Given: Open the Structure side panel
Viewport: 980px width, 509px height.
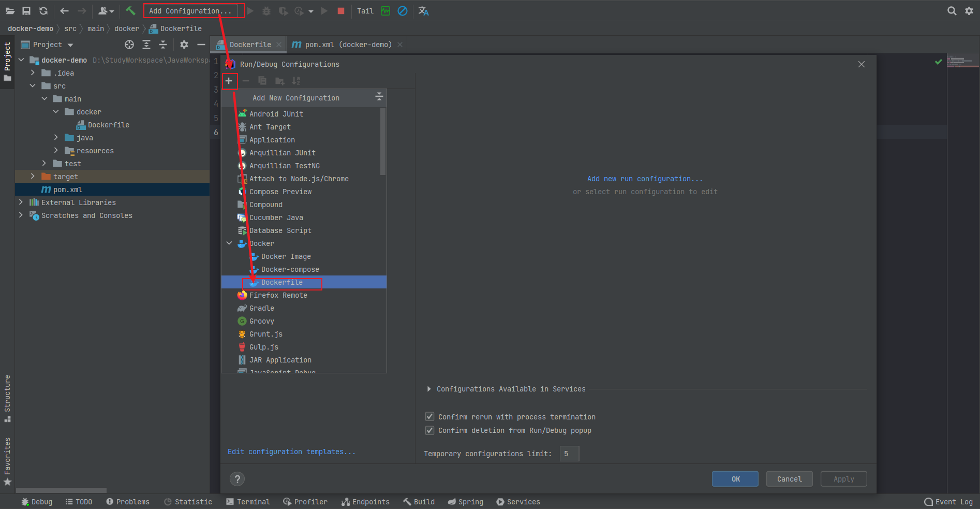Looking at the screenshot, I should (x=7, y=398).
